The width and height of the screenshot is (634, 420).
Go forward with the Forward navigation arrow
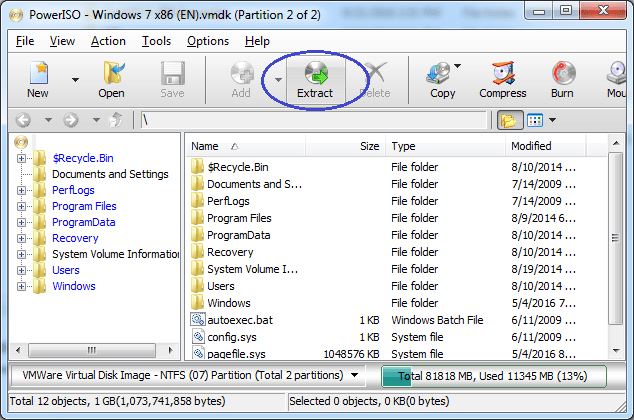71,120
